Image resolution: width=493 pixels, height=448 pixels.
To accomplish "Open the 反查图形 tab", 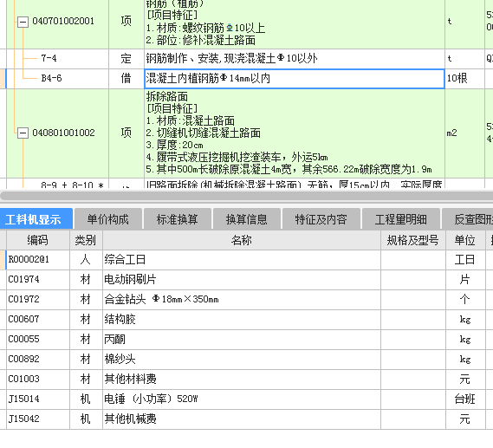I will point(468,219).
